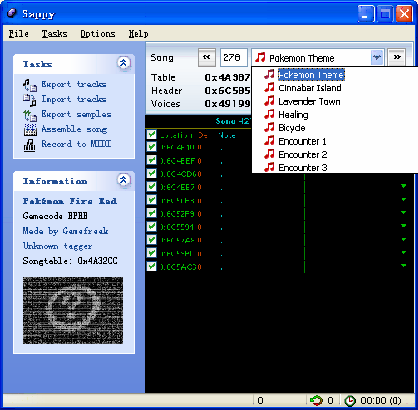Viewport: 418px width, 410px height.
Task: Click the Voices address value 0x49199
Action: pyautogui.click(x=227, y=104)
